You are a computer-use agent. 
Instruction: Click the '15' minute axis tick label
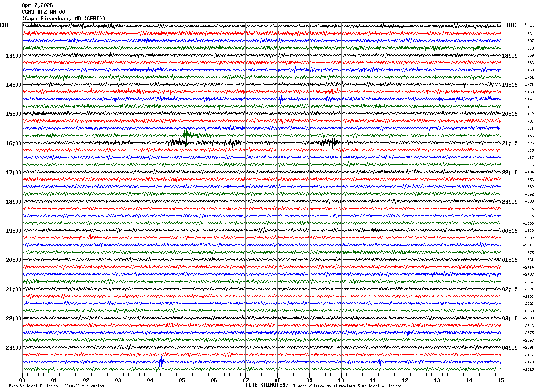pos(501,380)
